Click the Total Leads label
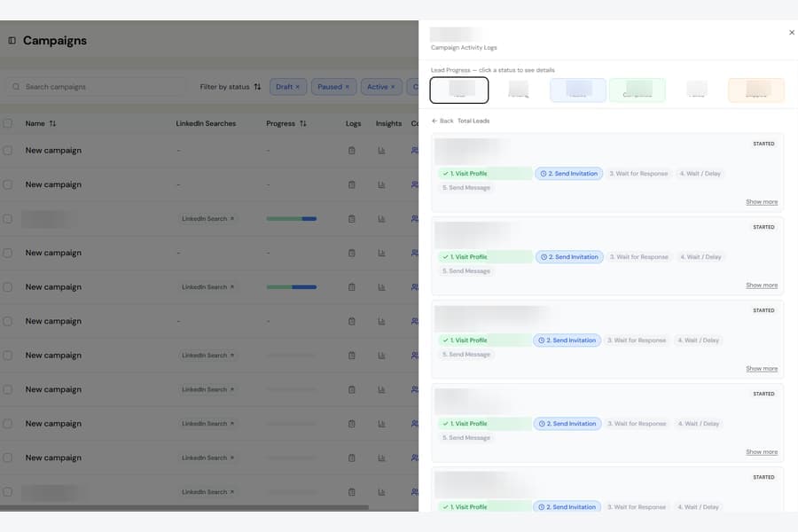 coord(473,121)
